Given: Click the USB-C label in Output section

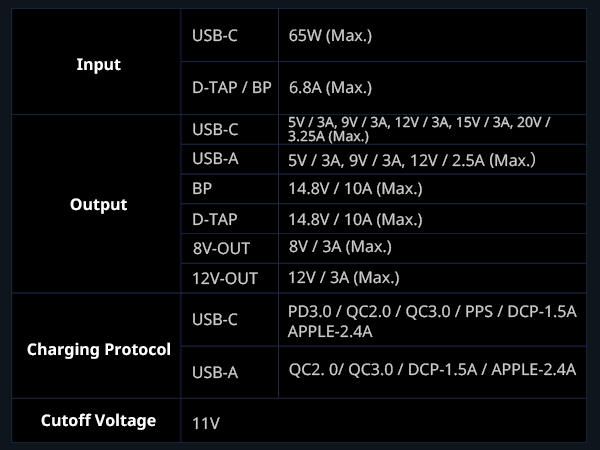Looking at the screenshot, I should [x=214, y=130].
